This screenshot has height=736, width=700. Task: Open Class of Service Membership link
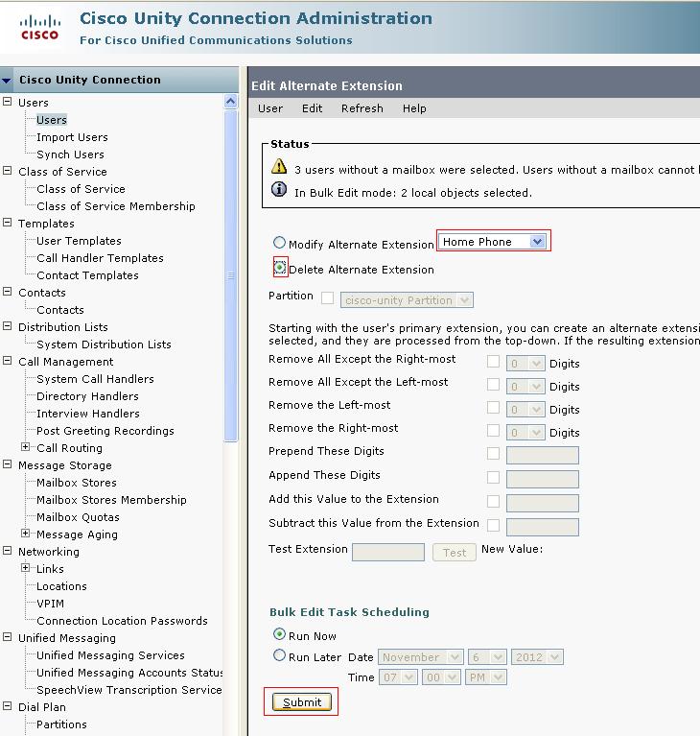pos(116,206)
